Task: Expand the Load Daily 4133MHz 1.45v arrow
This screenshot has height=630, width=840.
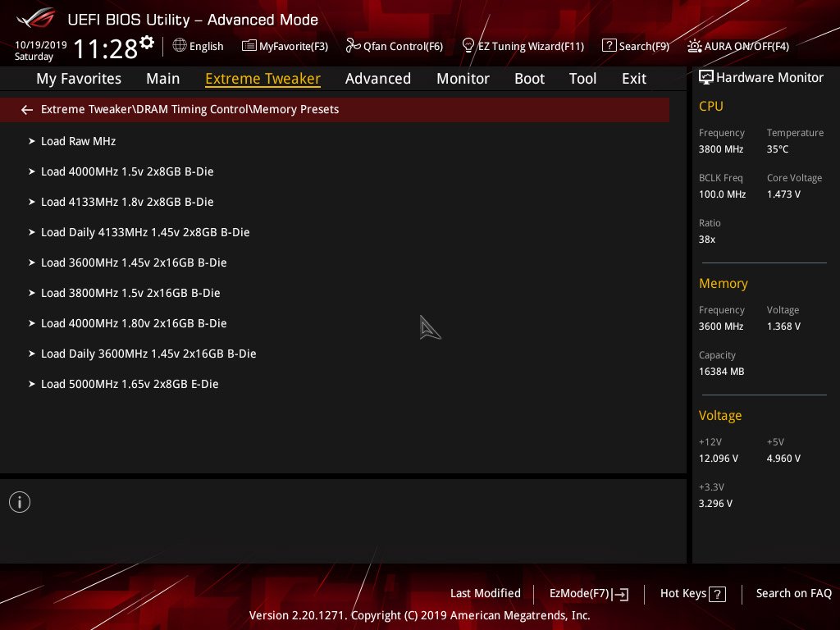Action: point(32,232)
